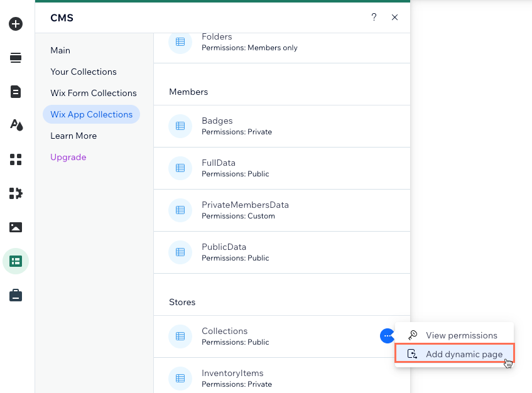
Task: Click the Upgrade link
Action: click(x=68, y=157)
